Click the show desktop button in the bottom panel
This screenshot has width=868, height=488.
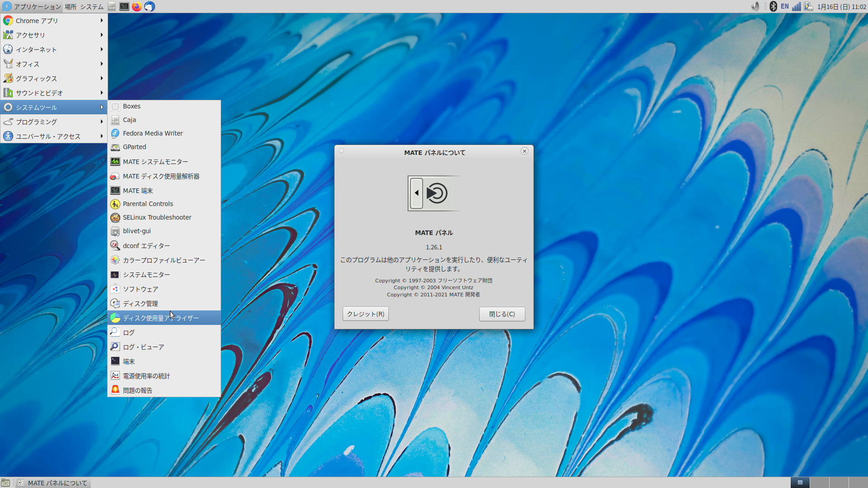(x=5, y=483)
